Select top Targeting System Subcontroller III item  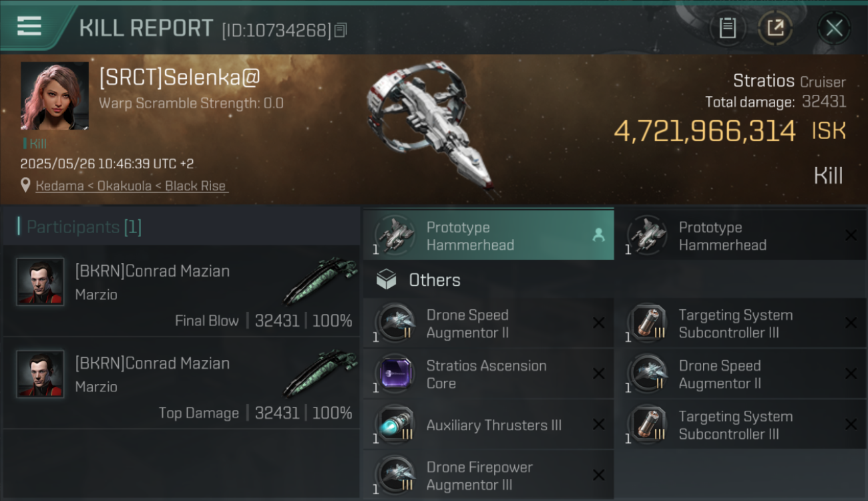tap(741, 323)
